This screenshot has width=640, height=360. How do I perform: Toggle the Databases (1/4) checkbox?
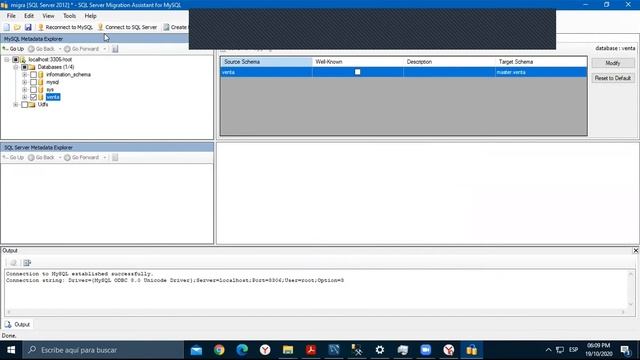click(x=24, y=67)
